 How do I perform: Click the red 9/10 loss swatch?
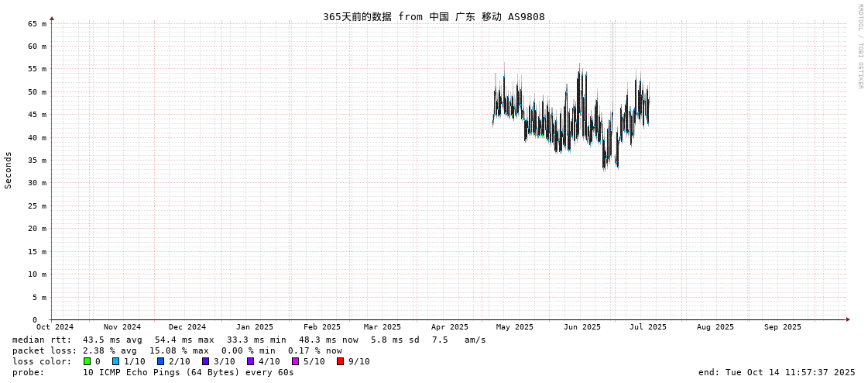tap(340, 361)
